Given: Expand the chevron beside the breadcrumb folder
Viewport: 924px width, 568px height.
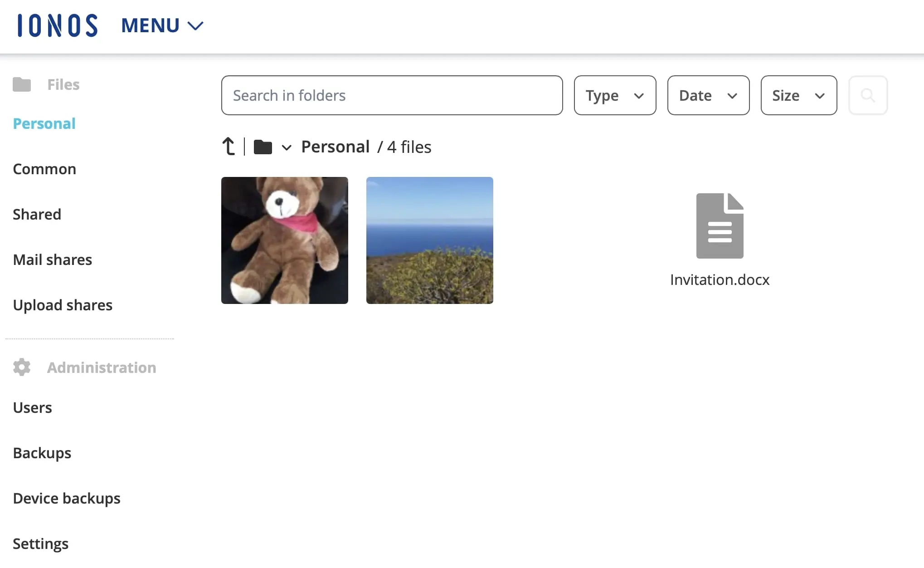Looking at the screenshot, I should (x=286, y=147).
